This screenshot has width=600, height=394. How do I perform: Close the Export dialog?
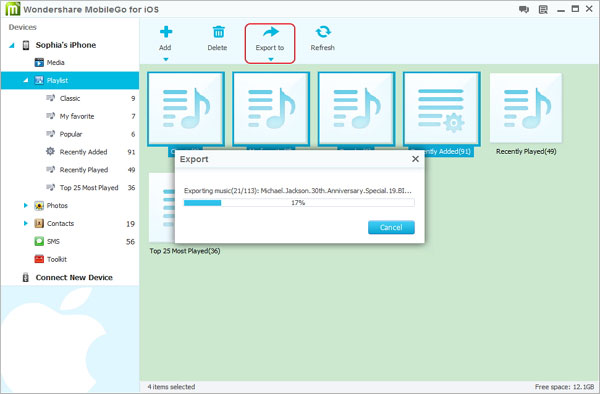[415, 159]
